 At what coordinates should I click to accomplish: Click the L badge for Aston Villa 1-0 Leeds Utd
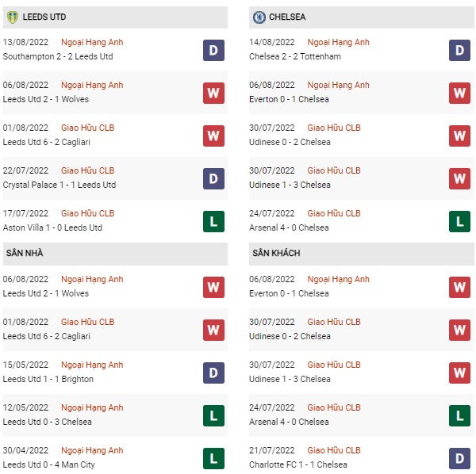coord(213,221)
